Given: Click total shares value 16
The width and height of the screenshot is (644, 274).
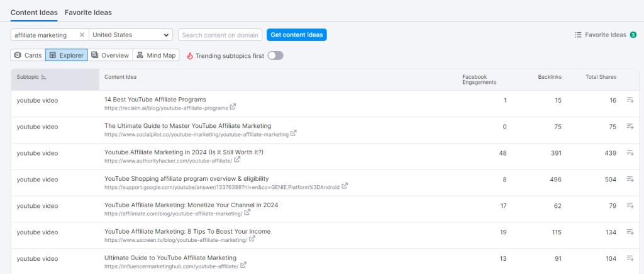Looking at the screenshot, I should tap(613, 100).
